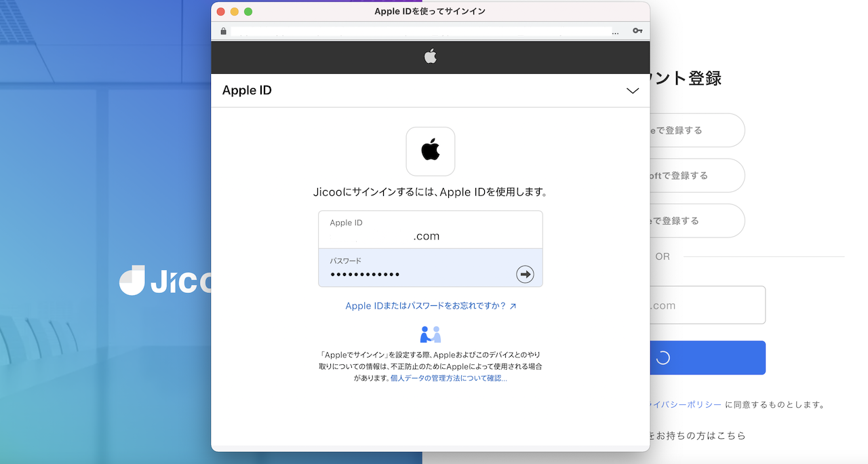Open the forgot Apple ID or password link
The image size is (868, 464).
pyautogui.click(x=431, y=306)
